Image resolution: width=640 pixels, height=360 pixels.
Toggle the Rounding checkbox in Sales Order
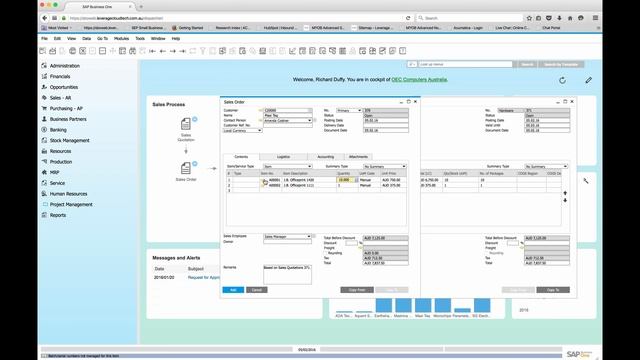326,253
